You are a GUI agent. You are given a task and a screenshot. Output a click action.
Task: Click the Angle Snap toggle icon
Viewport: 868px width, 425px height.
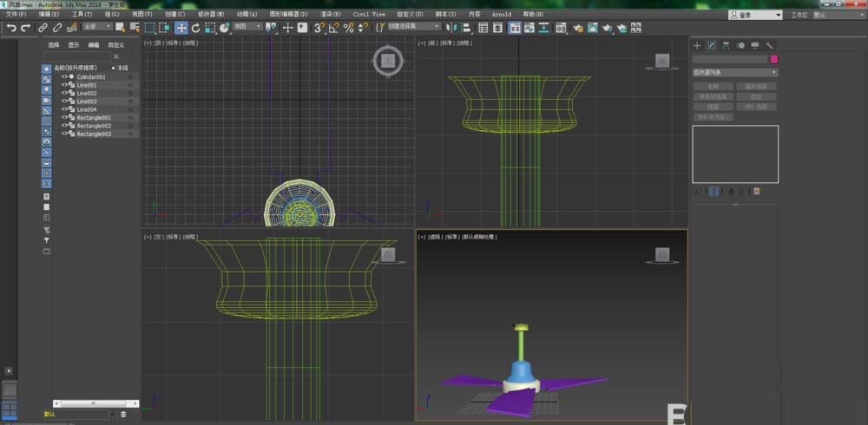click(334, 28)
